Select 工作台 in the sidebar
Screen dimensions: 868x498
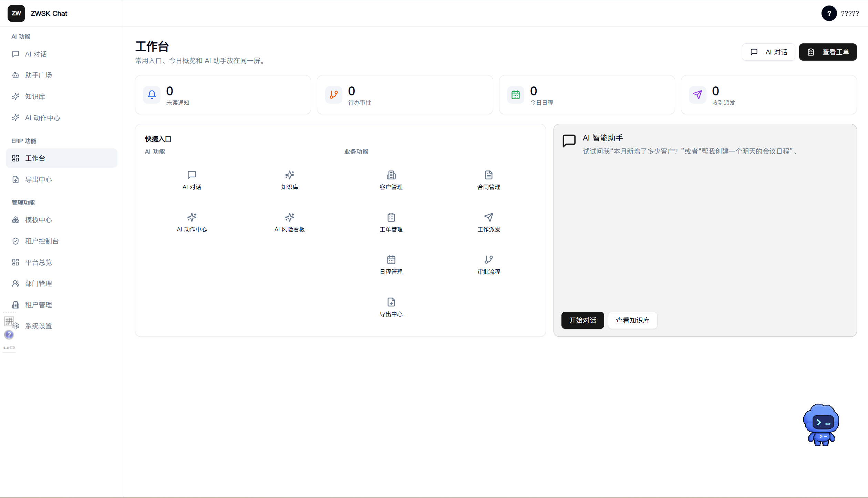62,158
